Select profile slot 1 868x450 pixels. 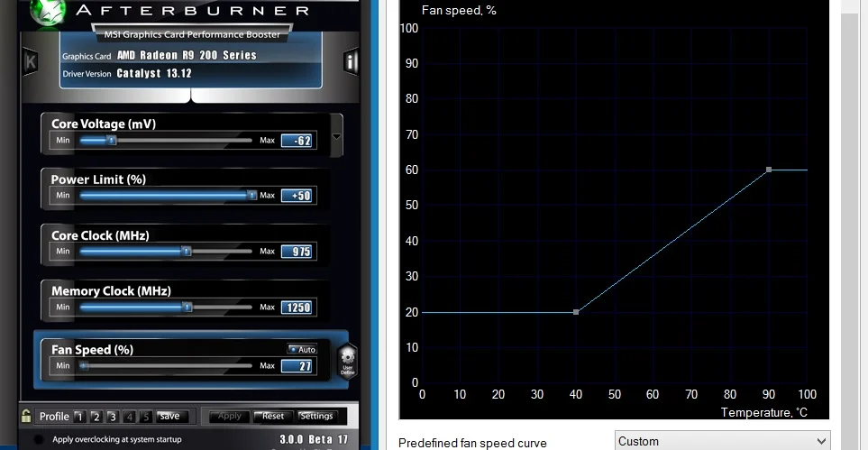[x=79, y=417]
